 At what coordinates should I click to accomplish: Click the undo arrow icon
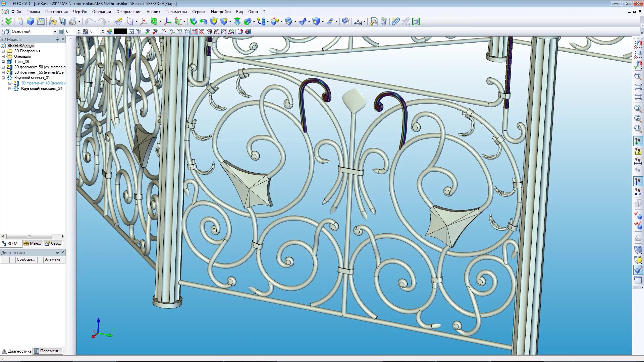click(x=88, y=22)
